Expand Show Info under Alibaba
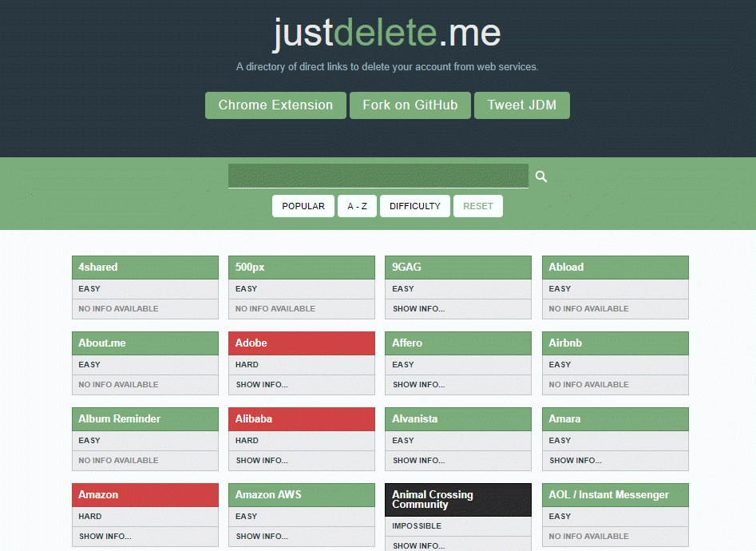This screenshot has height=551, width=756. pyautogui.click(x=262, y=460)
